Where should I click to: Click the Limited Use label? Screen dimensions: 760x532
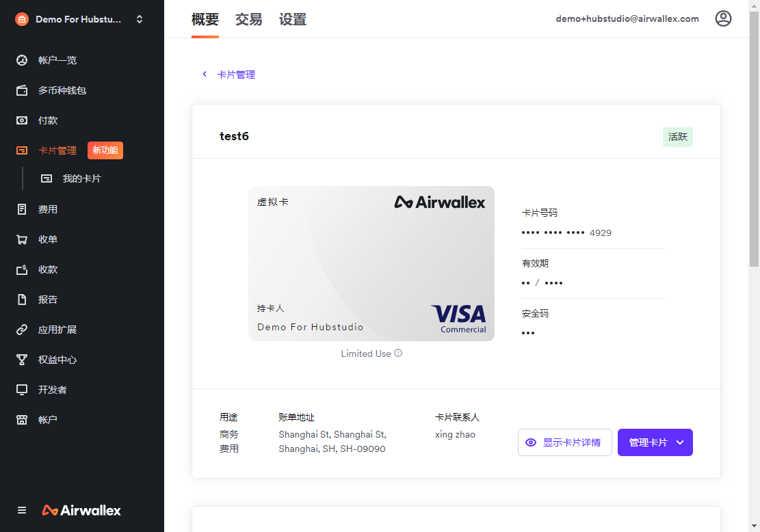pyautogui.click(x=366, y=354)
